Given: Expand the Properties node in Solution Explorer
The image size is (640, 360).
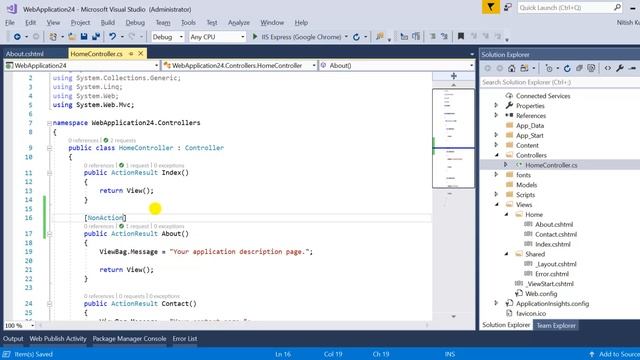Looking at the screenshot, I should coord(496,106).
